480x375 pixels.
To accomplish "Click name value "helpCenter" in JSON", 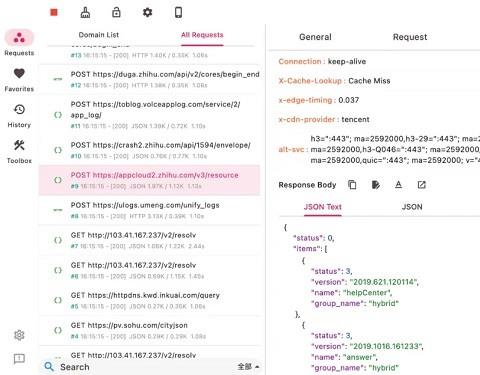I will [366, 293].
